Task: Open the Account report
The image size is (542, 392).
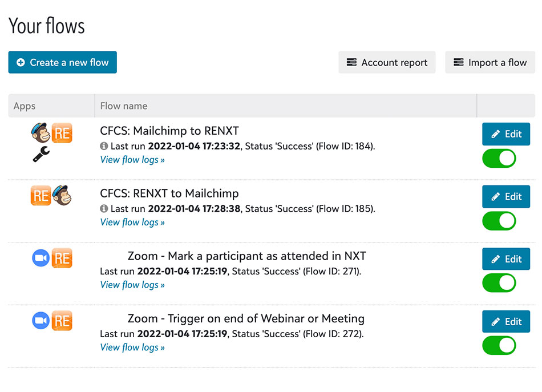Action: (387, 63)
